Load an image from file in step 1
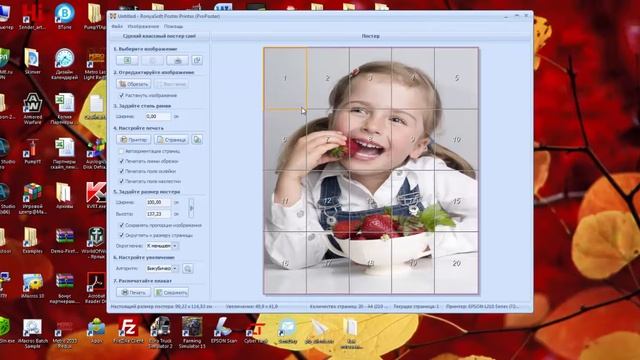This screenshot has height=360, width=640. (x=127, y=60)
